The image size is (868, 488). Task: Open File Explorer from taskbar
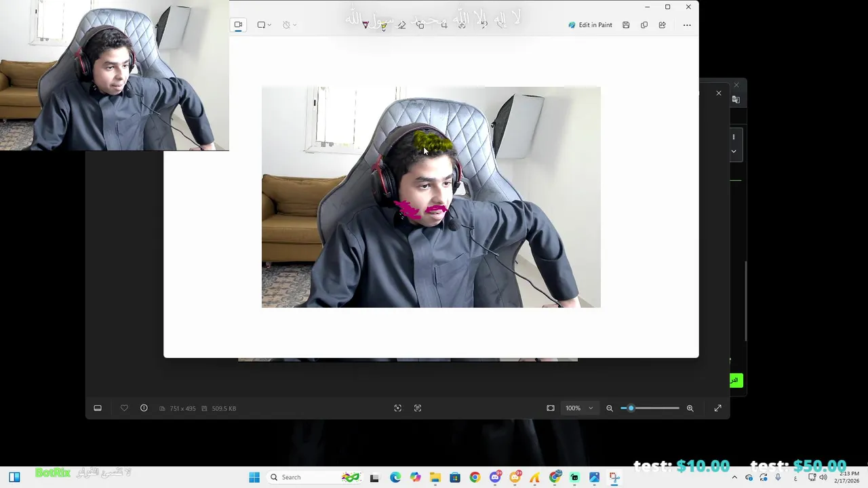[x=435, y=477]
